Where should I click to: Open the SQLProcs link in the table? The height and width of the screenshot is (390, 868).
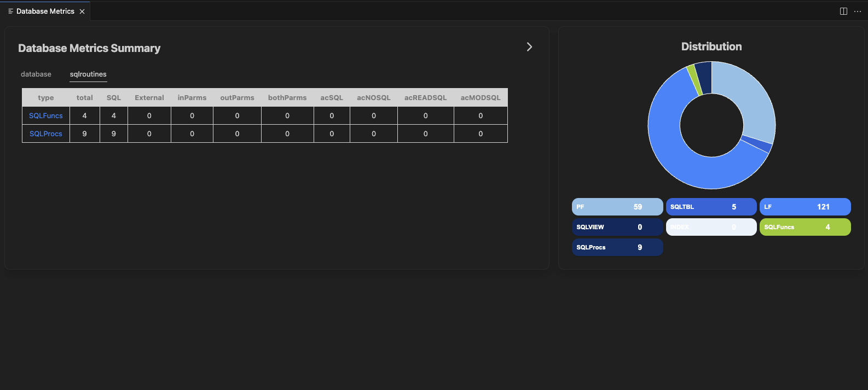click(x=46, y=134)
